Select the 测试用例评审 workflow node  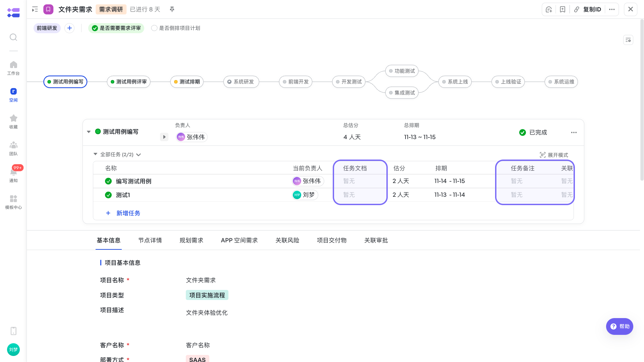(128, 82)
